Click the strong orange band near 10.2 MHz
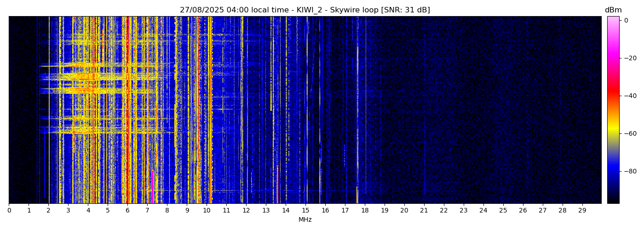The width and height of the screenshot is (644, 230). tap(211, 110)
